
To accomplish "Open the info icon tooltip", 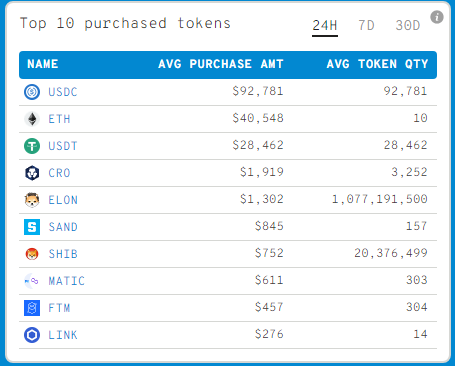I will [437, 17].
